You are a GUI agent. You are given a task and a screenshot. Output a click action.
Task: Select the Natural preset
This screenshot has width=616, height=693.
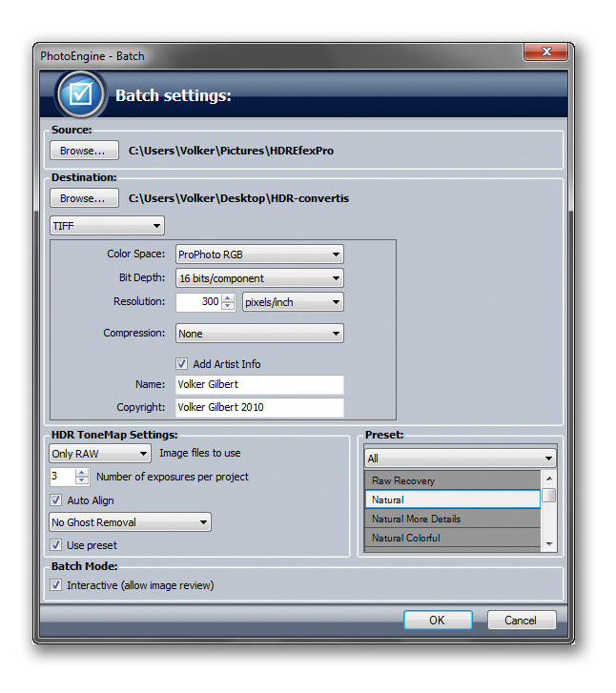coord(452,499)
